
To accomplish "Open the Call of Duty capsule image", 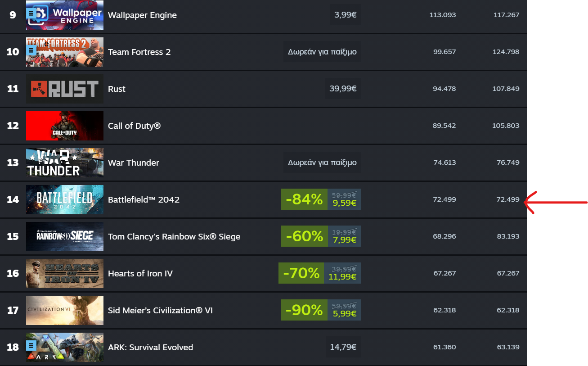I will click(65, 126).
